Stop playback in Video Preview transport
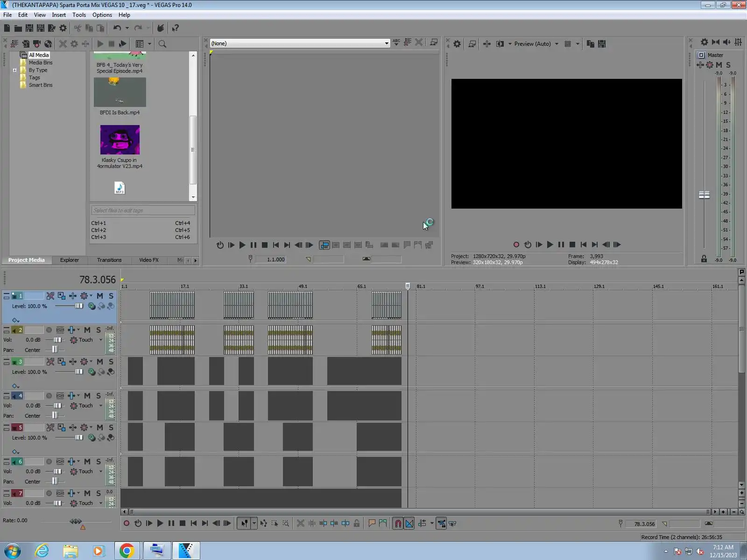This screenshot has height=560, width=747. 572,245
